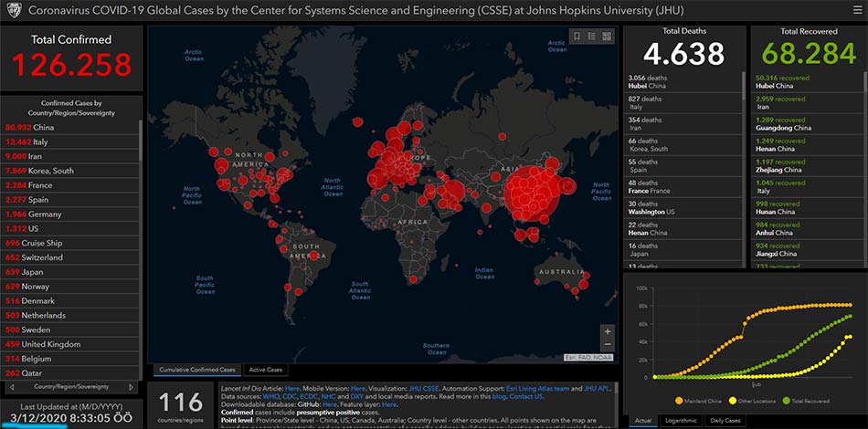Viewport: 868px width, 429px height.
Task: Select the '314 Belgium' row
Action: pos(69,358)
